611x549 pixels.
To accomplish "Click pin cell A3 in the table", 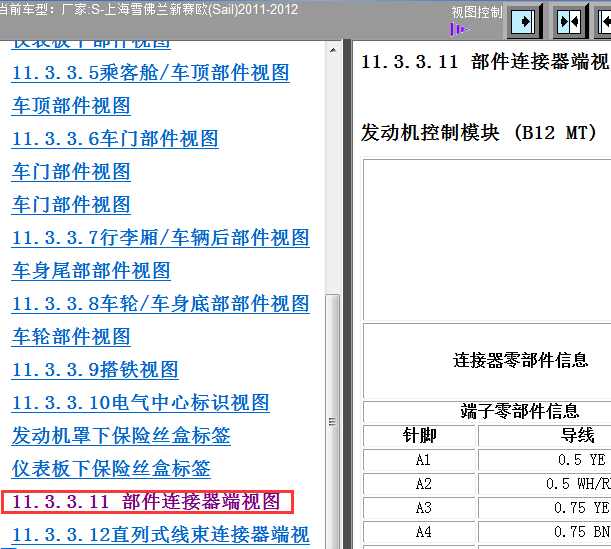I will tap(419, 508).
